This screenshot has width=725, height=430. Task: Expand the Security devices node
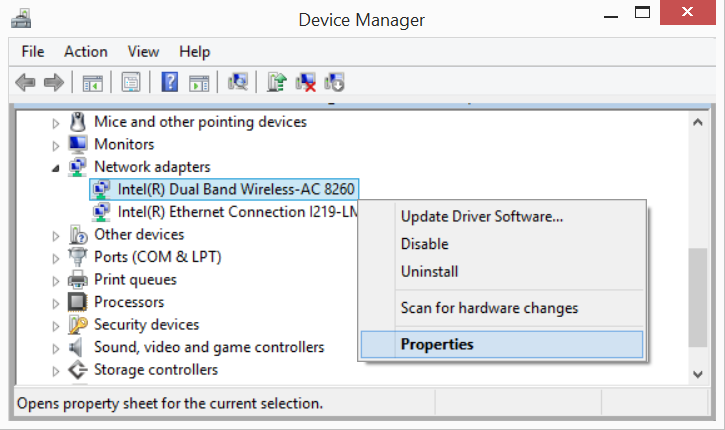(x=56, y=326)
